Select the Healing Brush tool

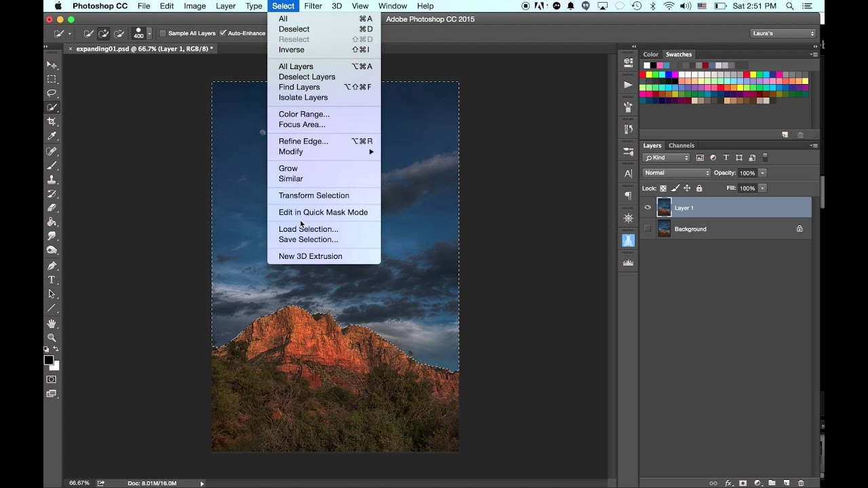click(x=52, y=151)
